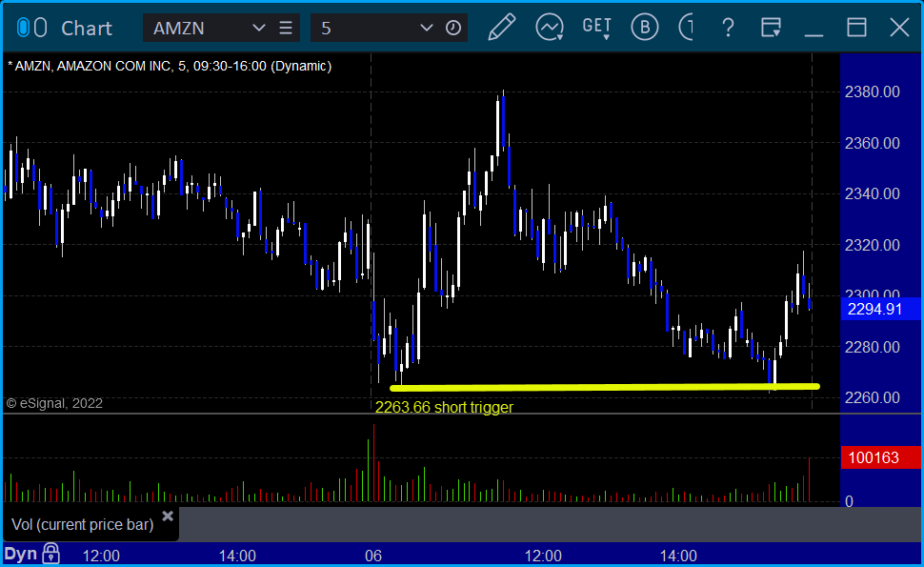This screenshot has height=567, width=924.
Task: Toggle the lock icon next to Dyn
Action: click(51, 554)
